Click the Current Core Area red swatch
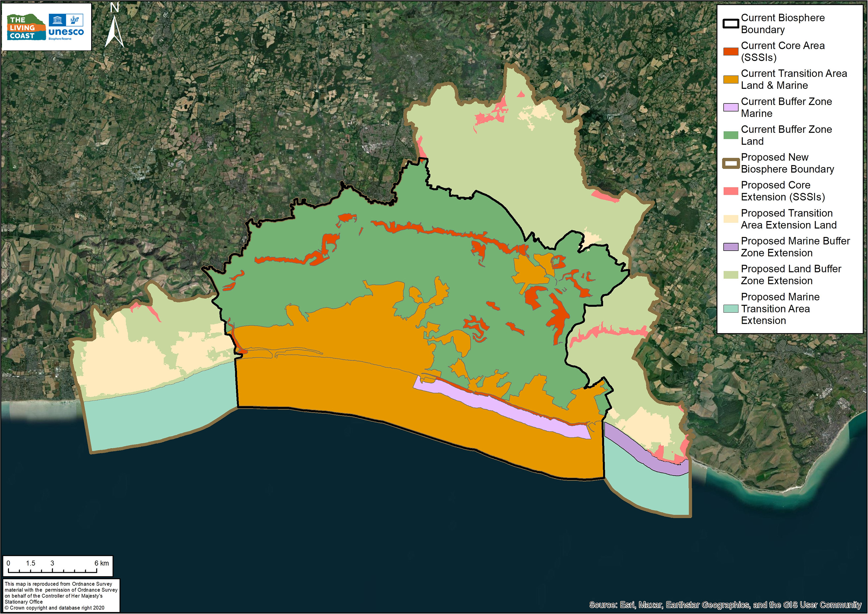This screenshot has width=868, height=614. 731,52
